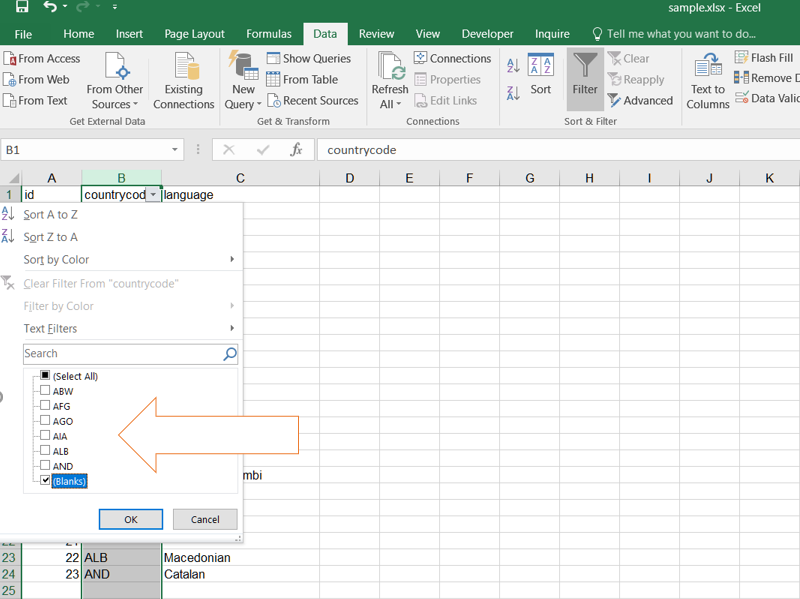Click the Flash Fill icon
Screen dimensions: 800x599
point(742,58)
